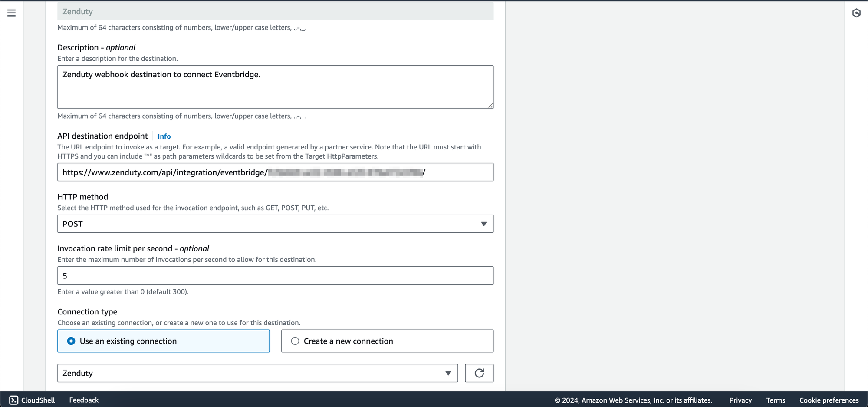Click the API destination endpoint URL field
The height and width of the screenshot is (407, 868).
point(275,172)
